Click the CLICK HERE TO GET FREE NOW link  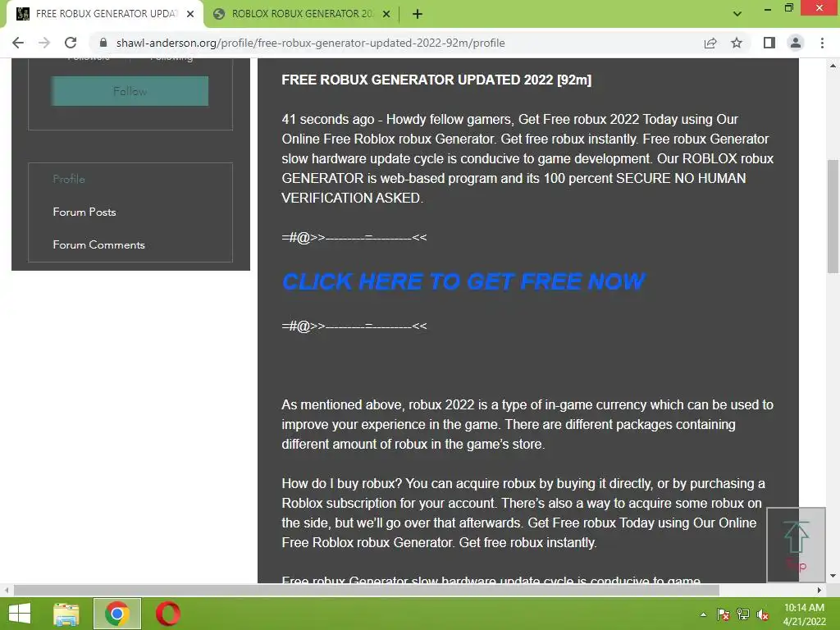point(463,281)
